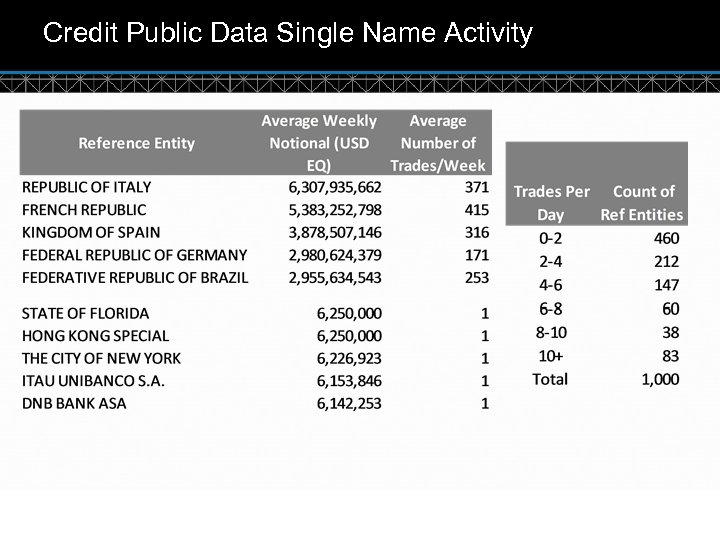Select the "Count of Ref Entities" header
Viewport: 720px width, 540px height.
point(642,202)
